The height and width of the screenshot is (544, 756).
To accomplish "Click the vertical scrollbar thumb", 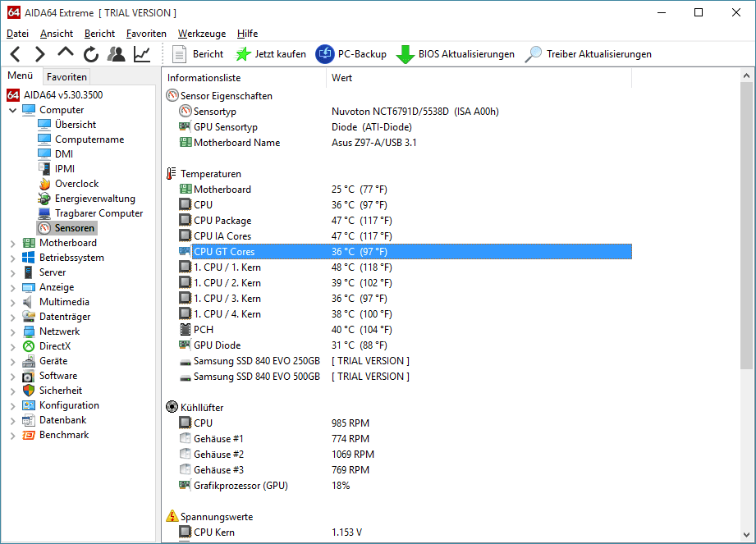I will 746,226.
